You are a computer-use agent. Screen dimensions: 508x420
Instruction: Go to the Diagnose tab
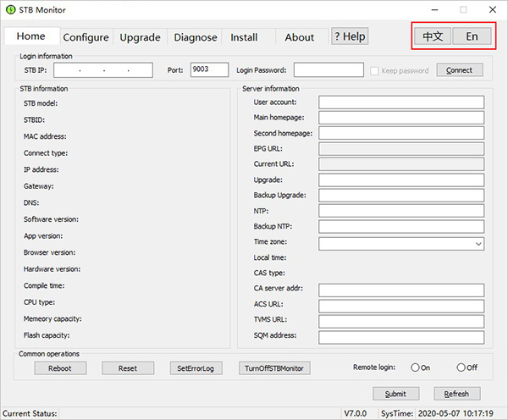(x=196, y=37)
